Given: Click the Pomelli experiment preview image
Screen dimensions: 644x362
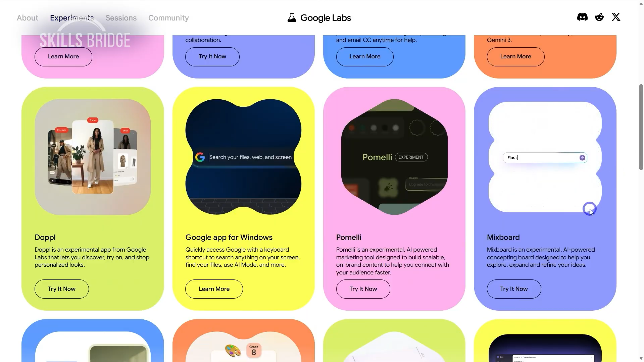Looking at the screenshot, I should pyautogui.click(x=394, y=157).
